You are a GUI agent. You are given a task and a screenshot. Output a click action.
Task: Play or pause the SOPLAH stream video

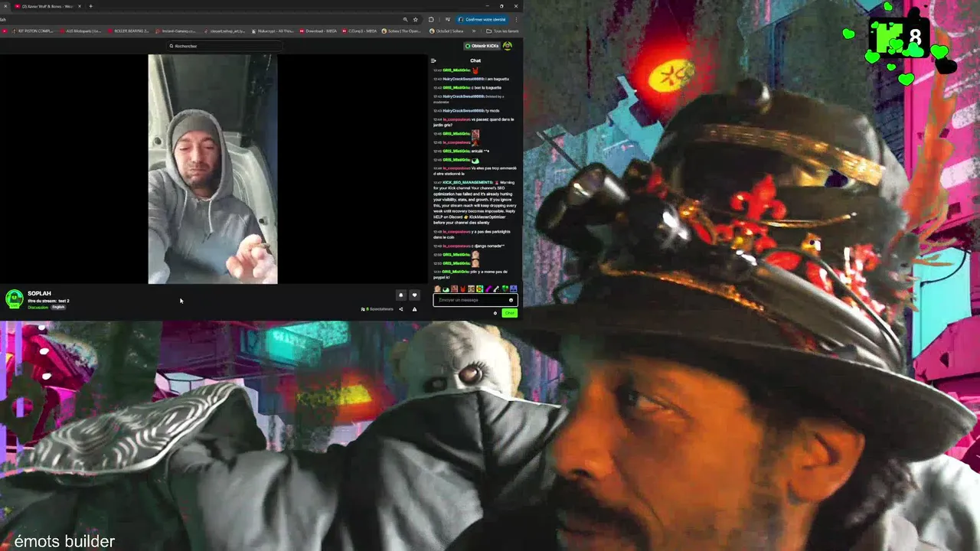tap(213, 169)
